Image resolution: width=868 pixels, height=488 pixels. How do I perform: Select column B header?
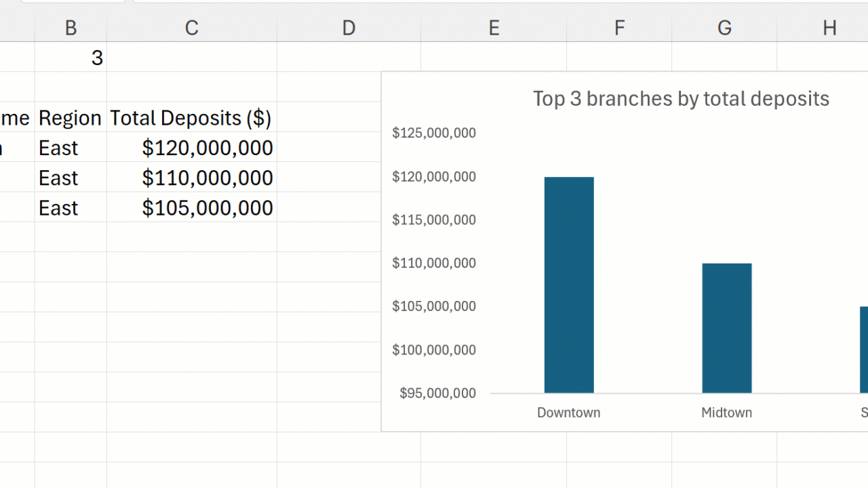[71, 28]
